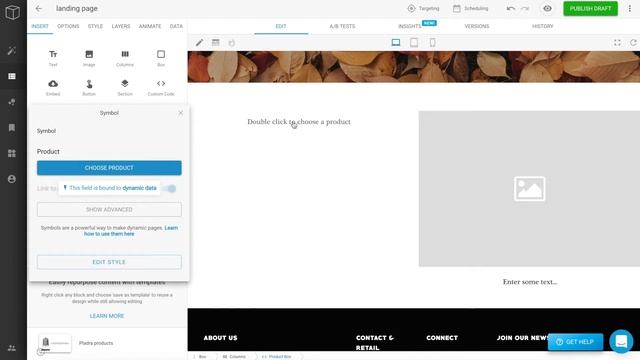Open the more options vertical dots menu
The height and width of the screenshot is (360, 640).
tap(630, 8)
